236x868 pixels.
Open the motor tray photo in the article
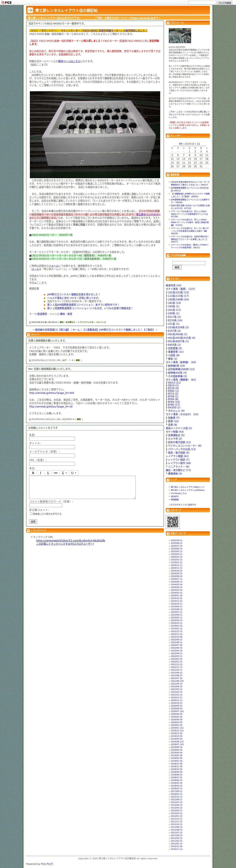coord(95,135)
